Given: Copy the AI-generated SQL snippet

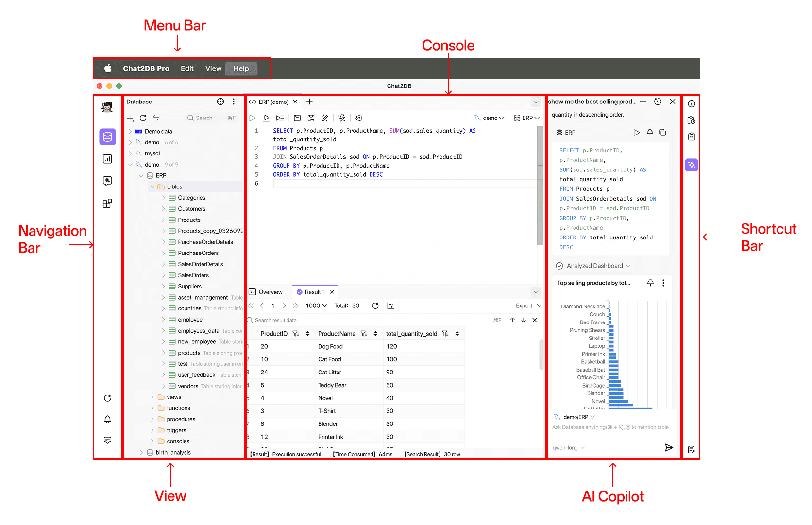Looking at the screenshot, I should pos(662,133).
